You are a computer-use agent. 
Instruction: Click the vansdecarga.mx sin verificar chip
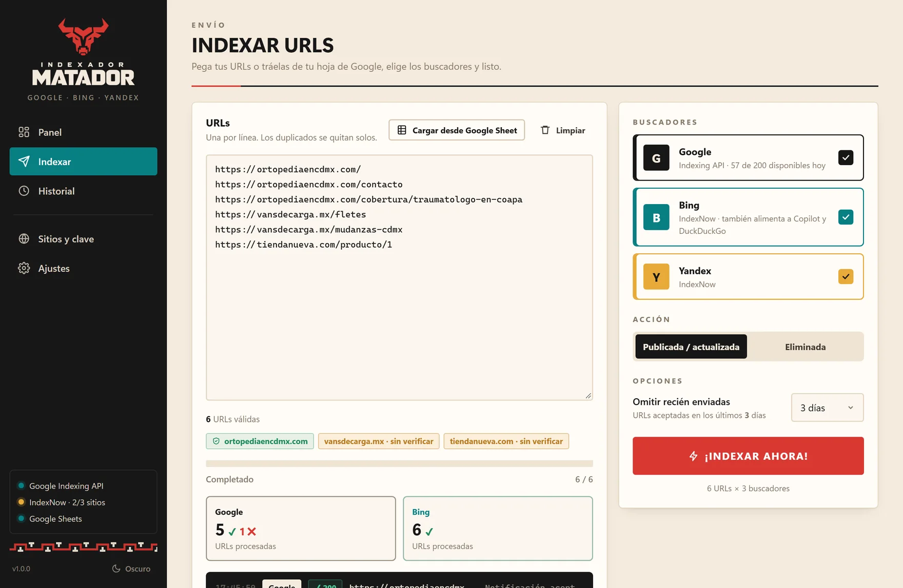[x=379, y=441]
